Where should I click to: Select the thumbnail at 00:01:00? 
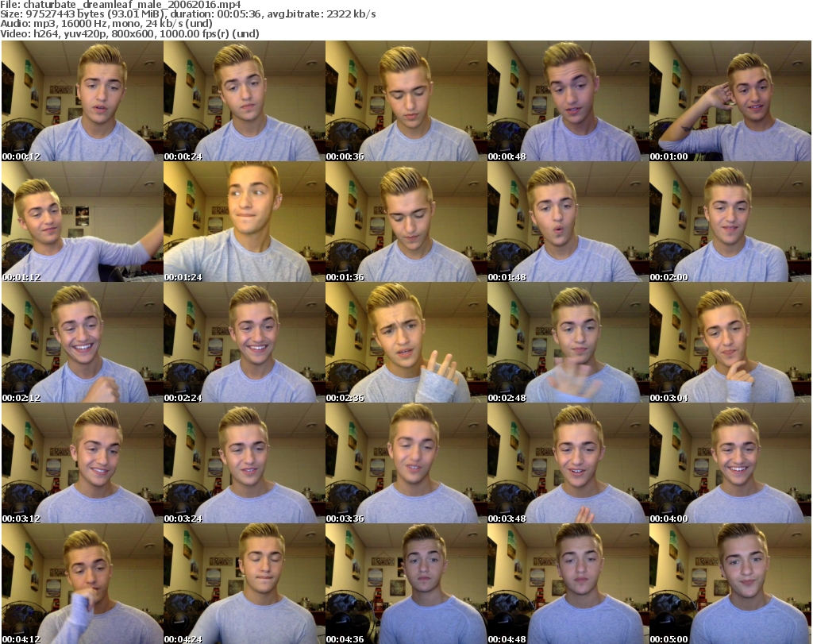pos(730,101)
